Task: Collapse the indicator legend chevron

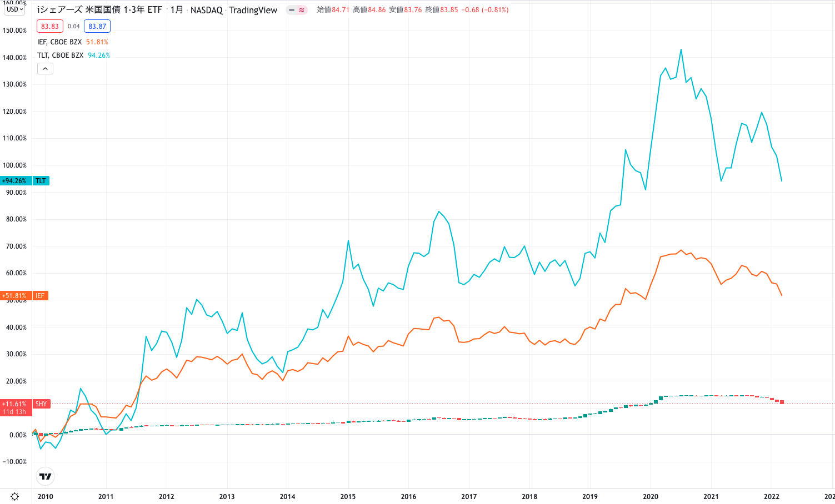Action: (45, 69)
